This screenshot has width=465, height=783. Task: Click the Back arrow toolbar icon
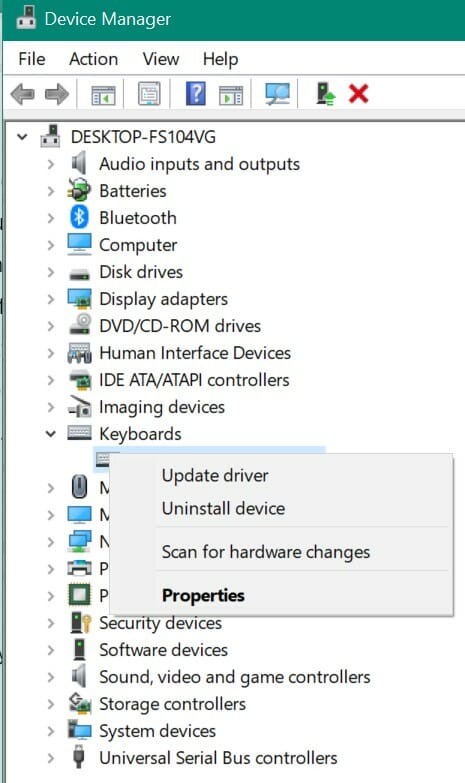tap(22, 93)
